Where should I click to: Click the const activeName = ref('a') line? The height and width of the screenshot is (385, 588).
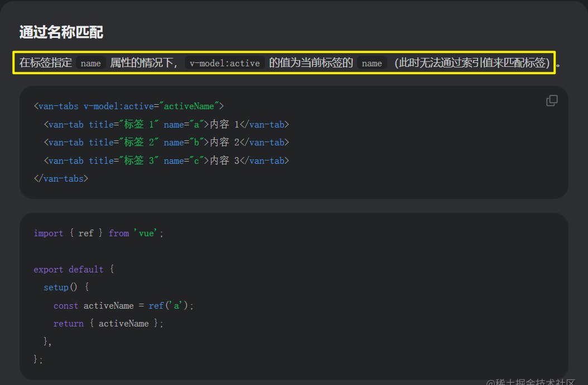coord(123,305)
